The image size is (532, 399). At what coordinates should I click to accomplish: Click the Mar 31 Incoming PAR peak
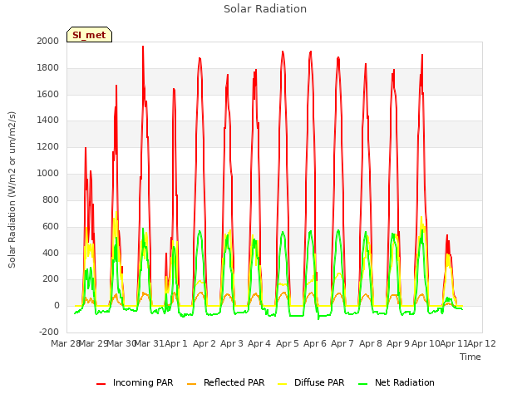click(143, 47)
